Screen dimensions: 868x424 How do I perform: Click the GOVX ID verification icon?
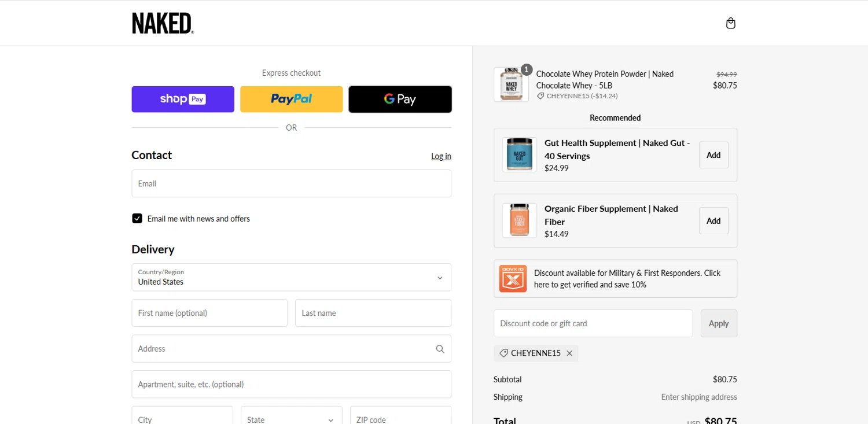tap(513, 279)
